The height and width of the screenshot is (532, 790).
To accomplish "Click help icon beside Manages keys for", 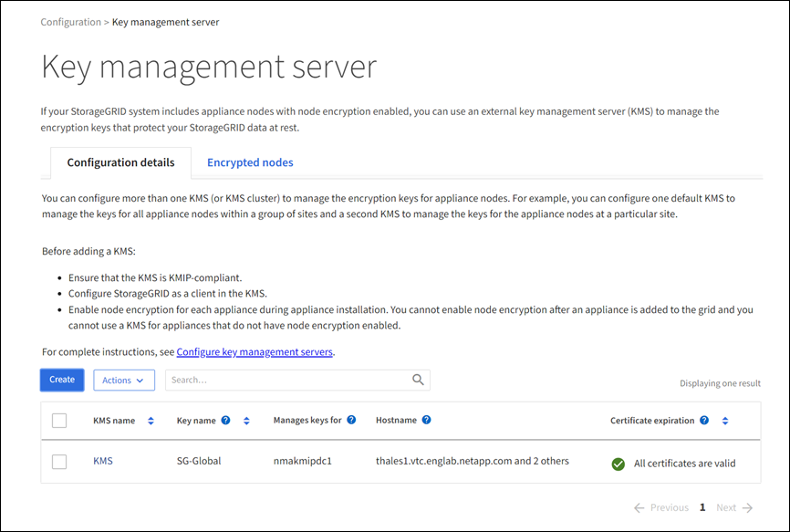I will tap(351, 421).
